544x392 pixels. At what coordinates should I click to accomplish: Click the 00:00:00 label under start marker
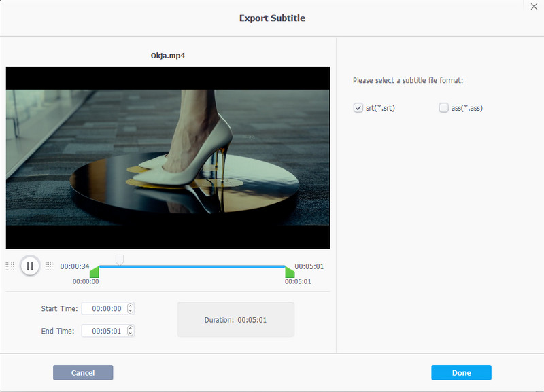pos(86,281)
